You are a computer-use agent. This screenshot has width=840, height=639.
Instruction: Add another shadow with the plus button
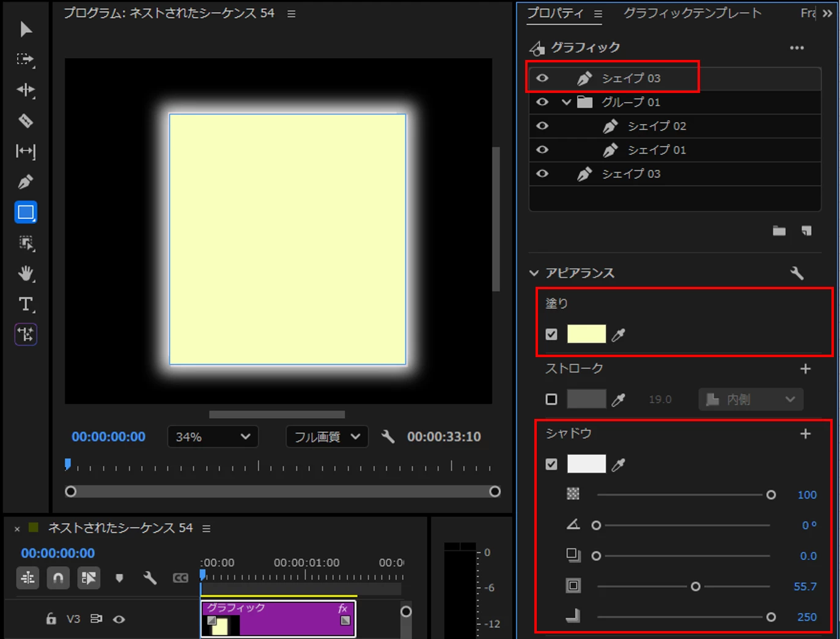tap(806, 434)
